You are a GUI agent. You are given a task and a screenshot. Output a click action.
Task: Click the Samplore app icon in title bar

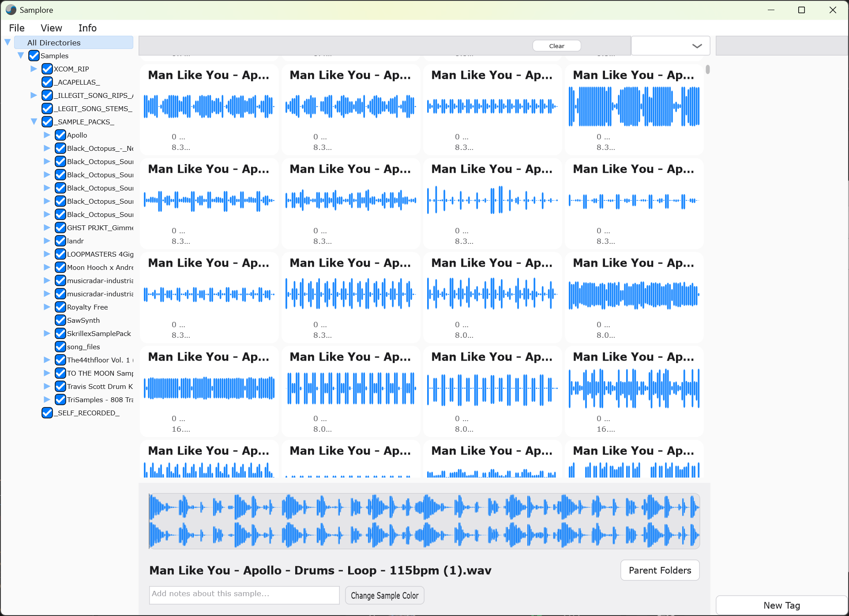pos(11,10)
